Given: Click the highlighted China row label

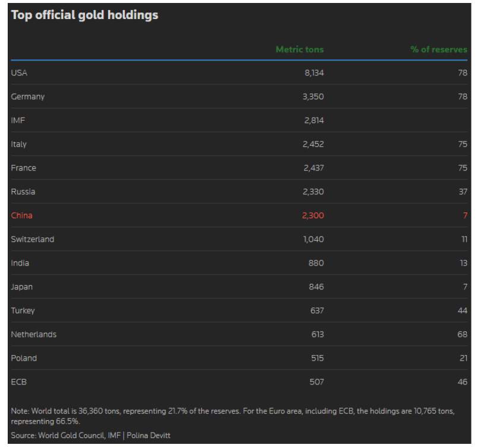Looking at the screenshot, I should 21,216.
